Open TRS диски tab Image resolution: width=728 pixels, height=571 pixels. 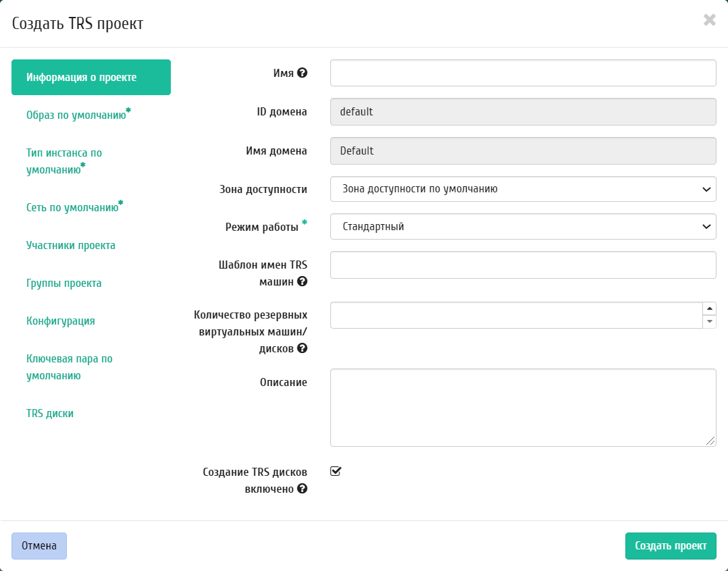50,413
